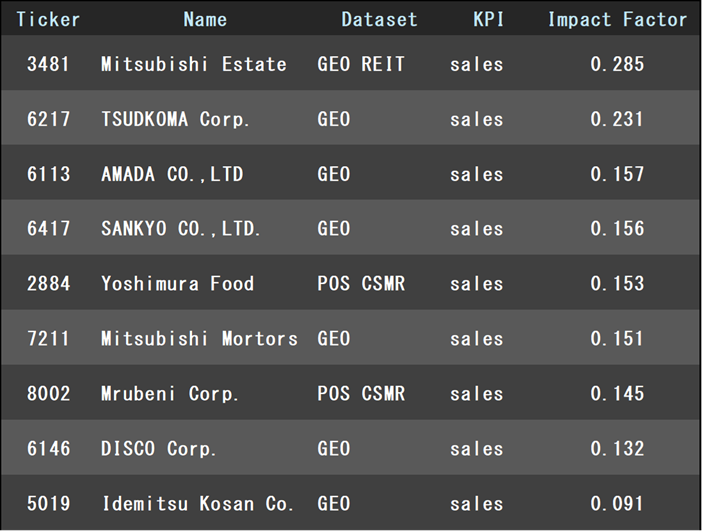Sort by the Name column header
The width and height of the screenshot is (702, 531).
click(x=205, y=19)
